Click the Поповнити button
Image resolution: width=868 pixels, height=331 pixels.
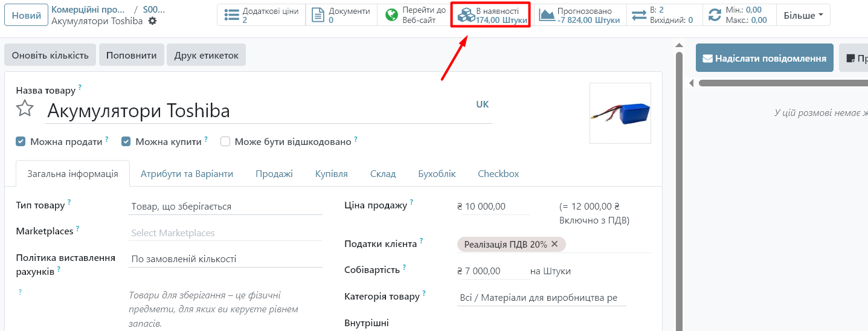coord(132,55)
